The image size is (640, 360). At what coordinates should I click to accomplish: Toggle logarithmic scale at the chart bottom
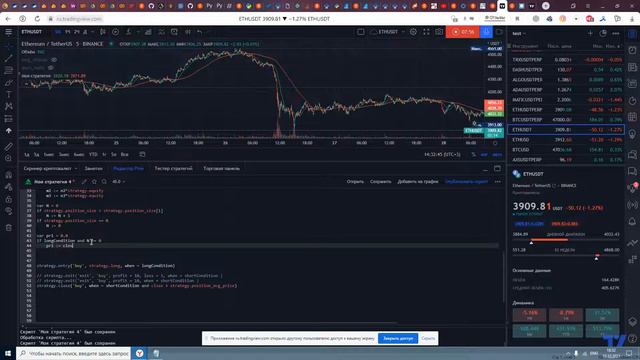tap(484, 155)
